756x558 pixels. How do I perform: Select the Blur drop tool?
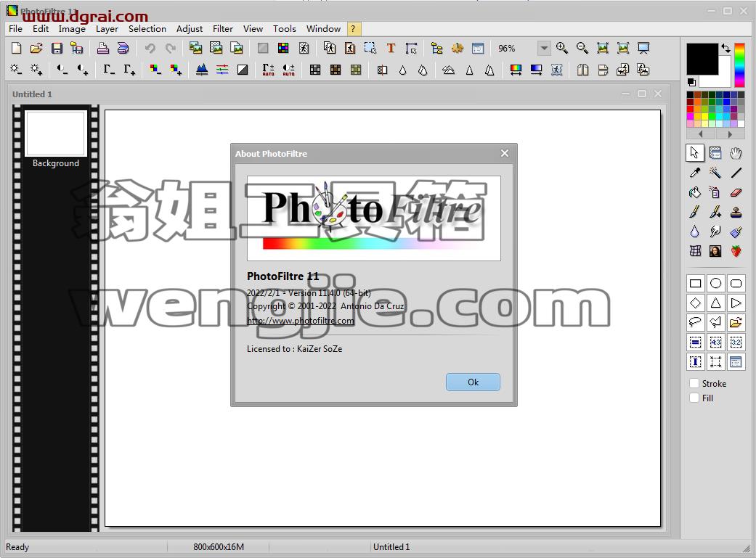click(695, 231)
